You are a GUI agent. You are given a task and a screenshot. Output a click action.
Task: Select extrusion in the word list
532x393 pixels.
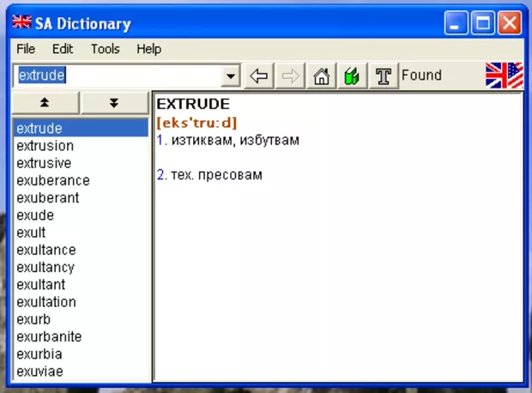pos(81,146)
